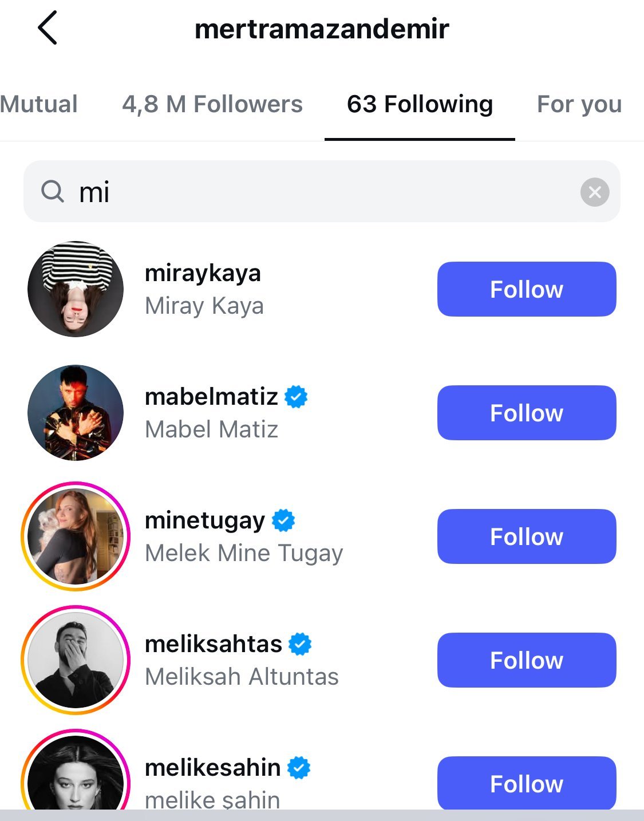Follow meliksahtas
This screenshot has width=644, height=821.
point(527,660)
